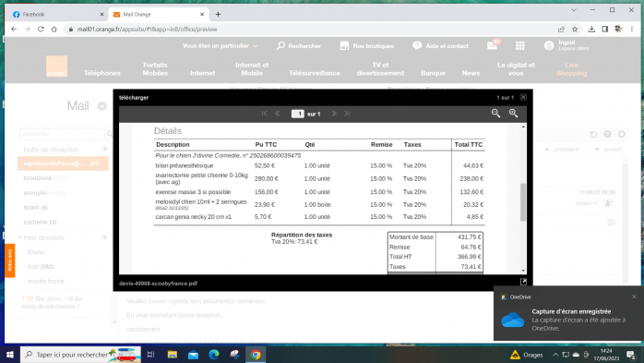644x363 pixels.
Task: Go to next page in preview
Action: [x=334, y=114]
